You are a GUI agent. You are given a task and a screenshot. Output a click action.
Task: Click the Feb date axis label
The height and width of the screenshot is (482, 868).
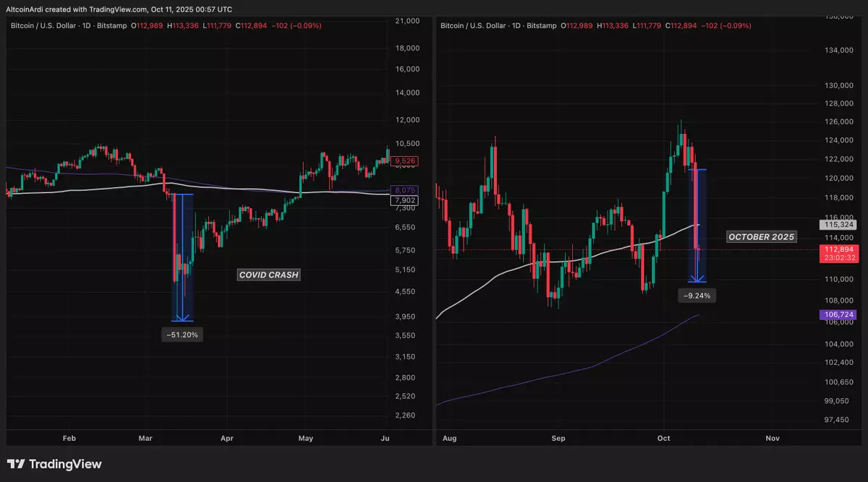click(69, 438)
